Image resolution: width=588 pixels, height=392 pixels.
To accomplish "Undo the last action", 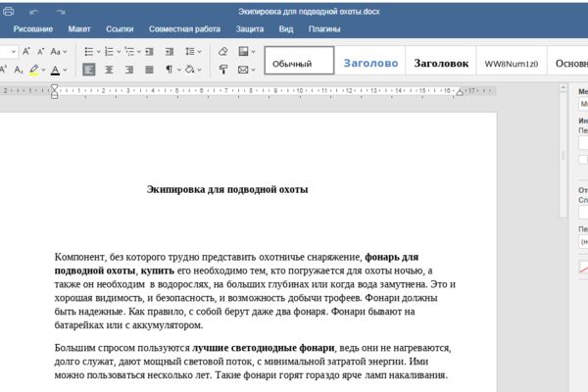I will (x=34, y=12).
